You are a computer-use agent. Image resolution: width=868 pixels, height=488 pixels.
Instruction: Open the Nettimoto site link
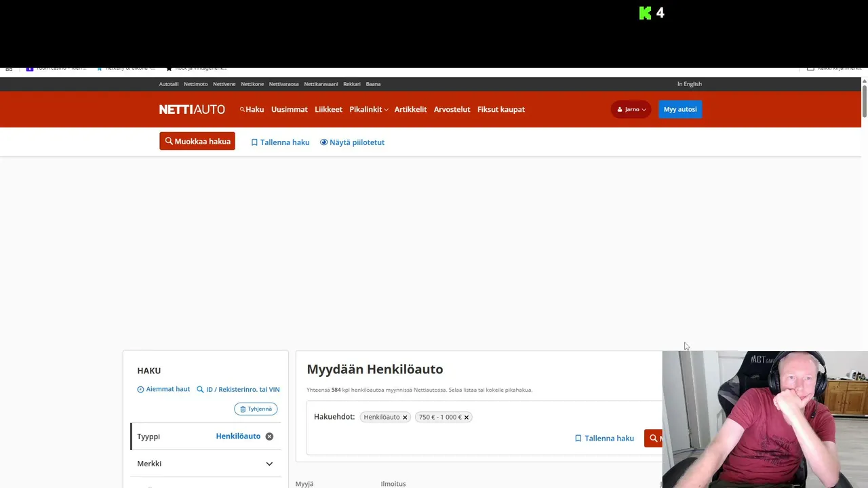(196, 84)
